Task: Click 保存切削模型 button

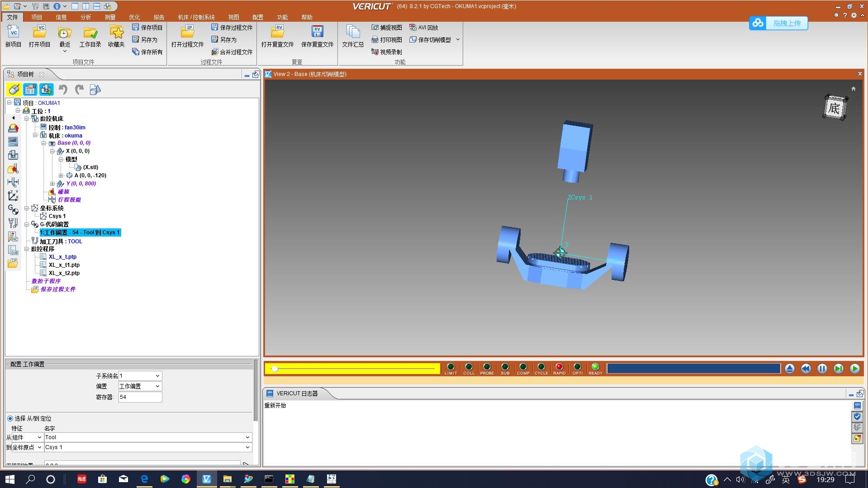Action: pos(430,40)
